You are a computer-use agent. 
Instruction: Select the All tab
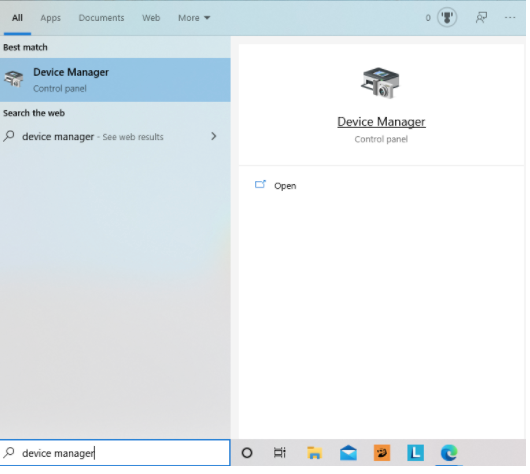[x=17, y=18]
